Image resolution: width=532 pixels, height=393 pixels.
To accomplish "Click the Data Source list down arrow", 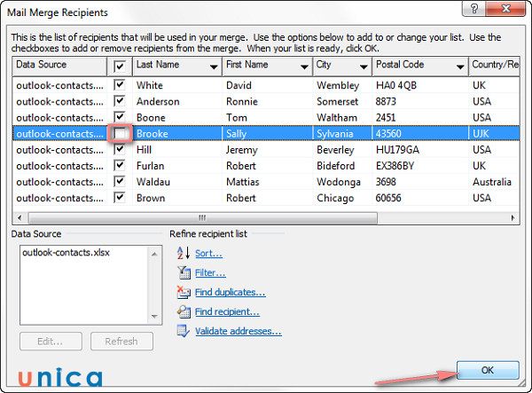I will click(x=154, y=317).
